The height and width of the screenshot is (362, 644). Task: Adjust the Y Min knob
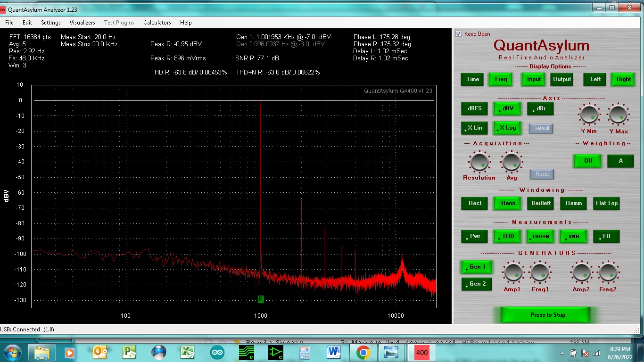click(589, 115)
